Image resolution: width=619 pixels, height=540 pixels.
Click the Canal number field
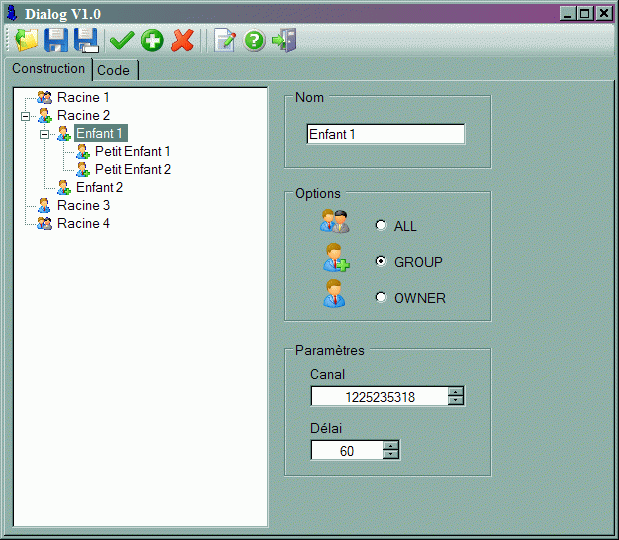coord(380,396)
